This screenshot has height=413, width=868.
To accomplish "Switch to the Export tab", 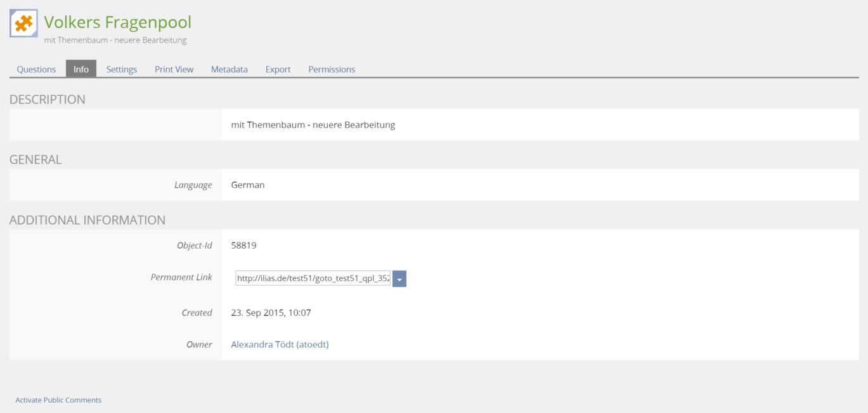I will coord(278,69).
